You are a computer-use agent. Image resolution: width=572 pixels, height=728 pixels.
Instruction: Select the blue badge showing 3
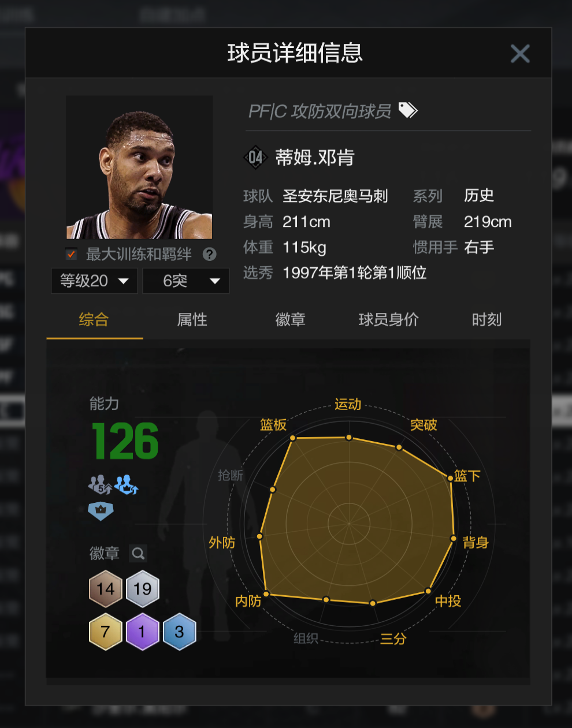point(179,632)
